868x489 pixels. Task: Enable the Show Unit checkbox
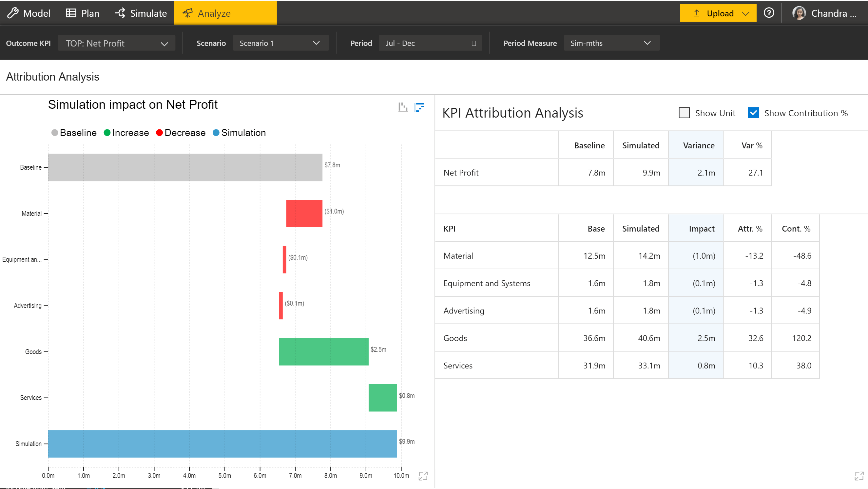click(x=684, y=113)
